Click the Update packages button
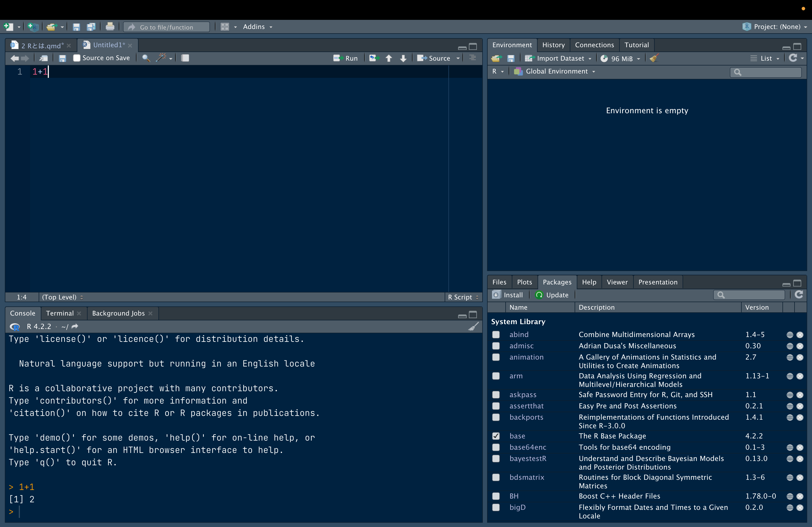812x527 pixels. [552, 295]
